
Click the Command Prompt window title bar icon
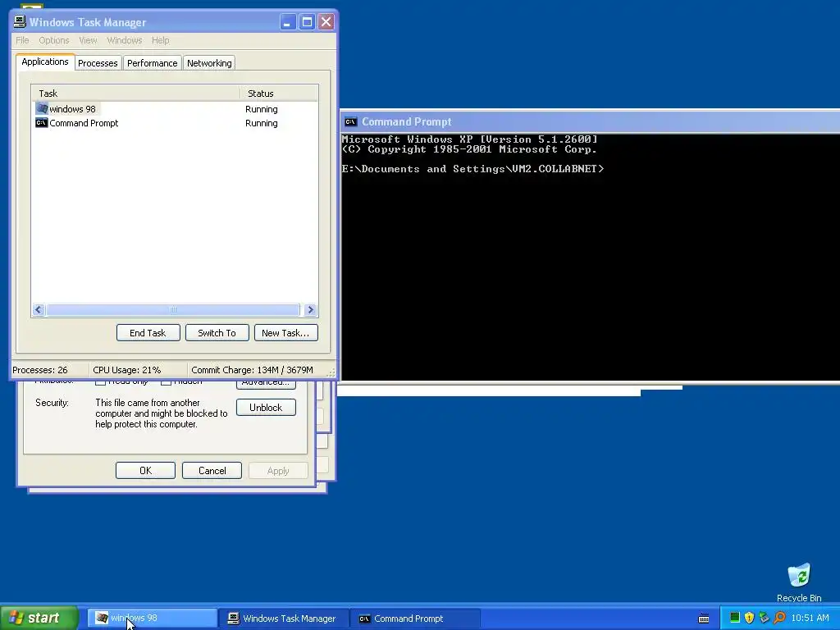(x=350, y=121)
